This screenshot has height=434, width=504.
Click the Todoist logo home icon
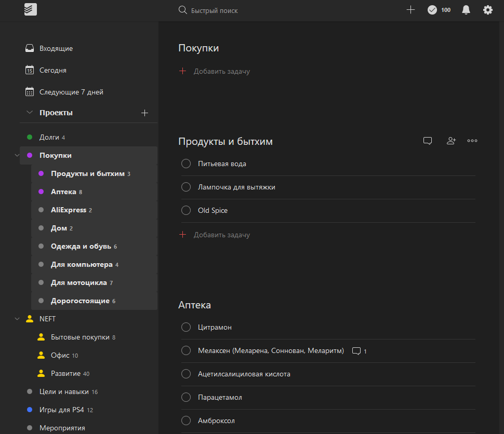click(x=31, y=10)
